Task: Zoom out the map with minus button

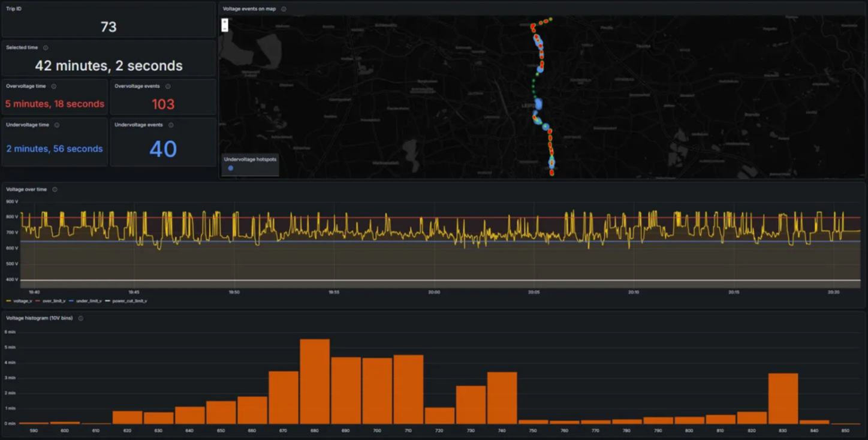Action: coord(225,28)
